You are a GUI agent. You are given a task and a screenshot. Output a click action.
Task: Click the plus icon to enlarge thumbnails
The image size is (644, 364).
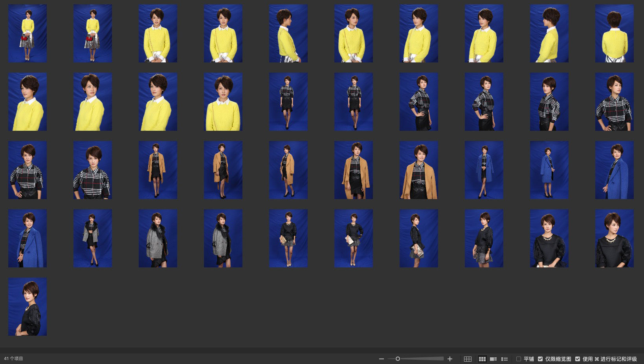click(x=450, y=359)
